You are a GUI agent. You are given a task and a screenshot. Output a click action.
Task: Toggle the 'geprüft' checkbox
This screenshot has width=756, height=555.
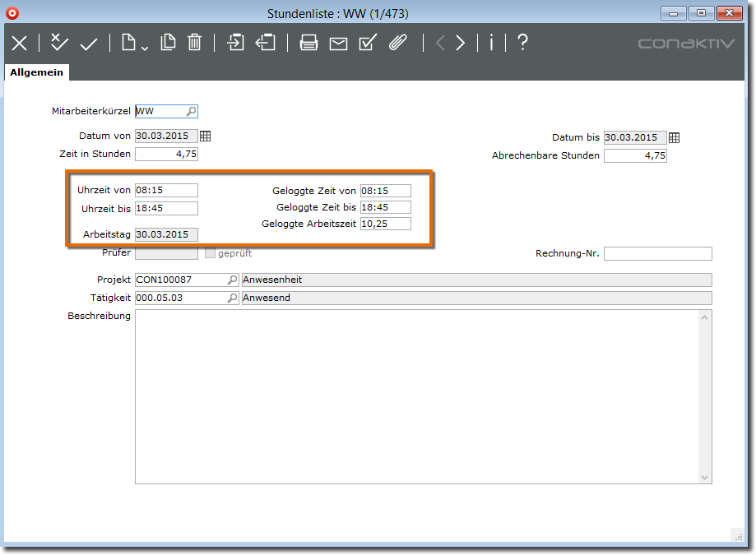210,253
